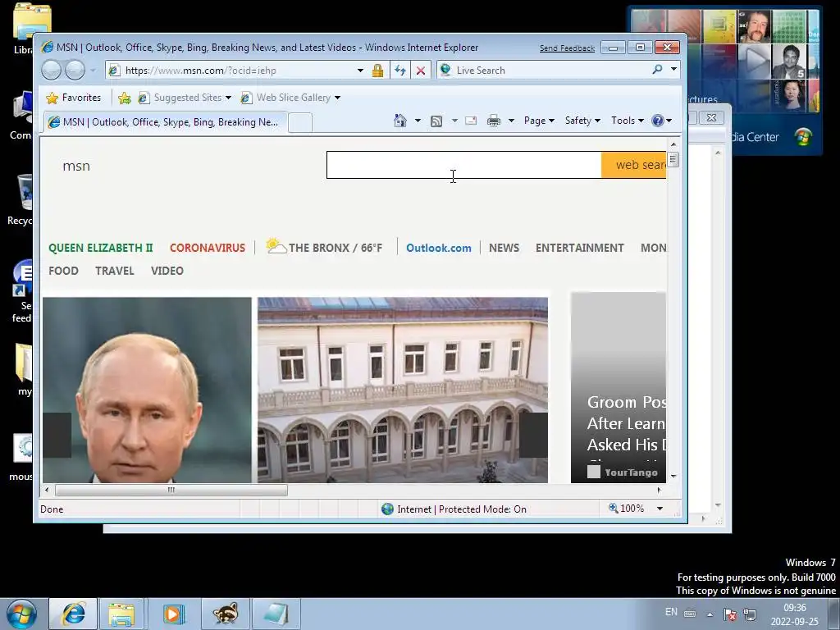The width and height of the screenshot is (840, 630).
Task: Open the ENTERTAINMENT navigation link
Action: point(580,248)
